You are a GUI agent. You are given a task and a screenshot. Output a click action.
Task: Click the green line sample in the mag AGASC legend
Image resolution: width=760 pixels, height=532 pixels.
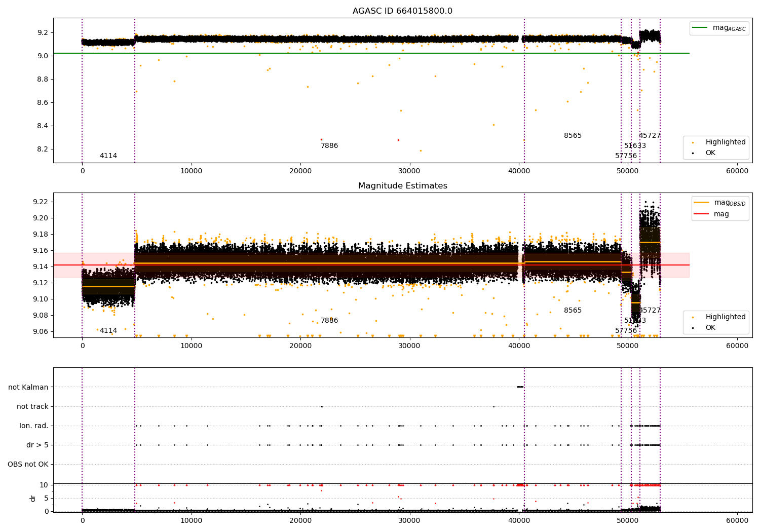click(700, 28)
